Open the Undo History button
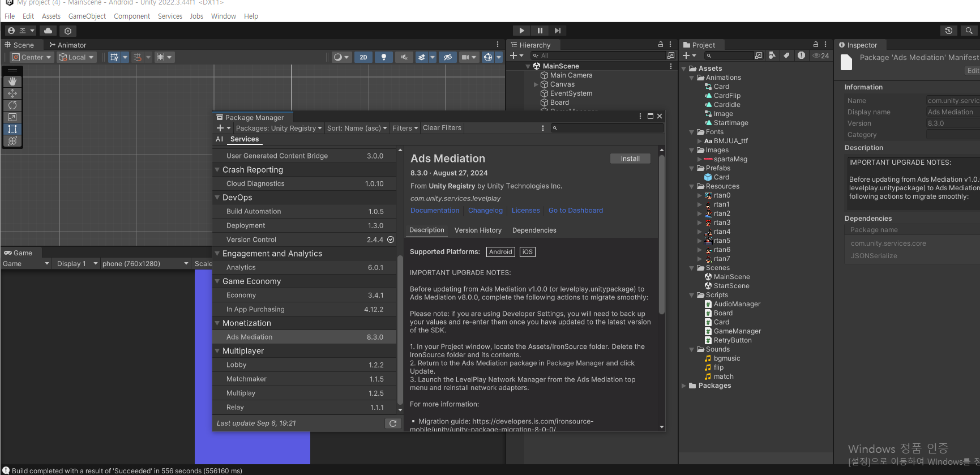This screenshot has height=475, width=980. pos(949,31)
